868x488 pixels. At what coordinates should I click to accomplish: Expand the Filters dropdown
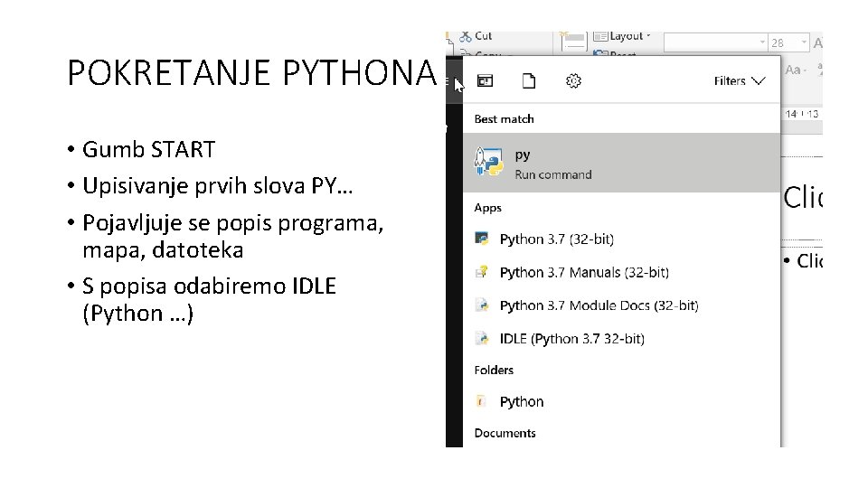pos(740,81)
